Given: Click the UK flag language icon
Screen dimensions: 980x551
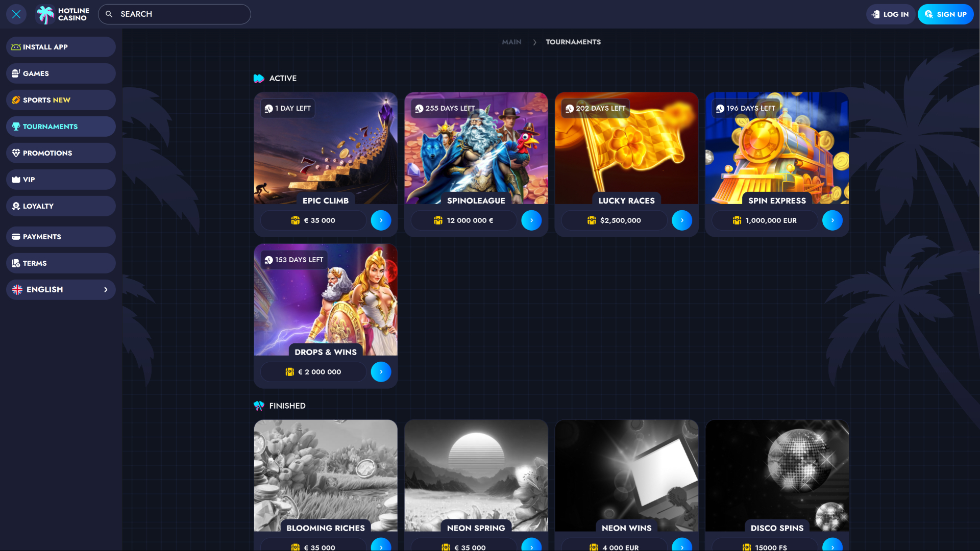Looking at the screenshot, I should (x=17, y=290).
